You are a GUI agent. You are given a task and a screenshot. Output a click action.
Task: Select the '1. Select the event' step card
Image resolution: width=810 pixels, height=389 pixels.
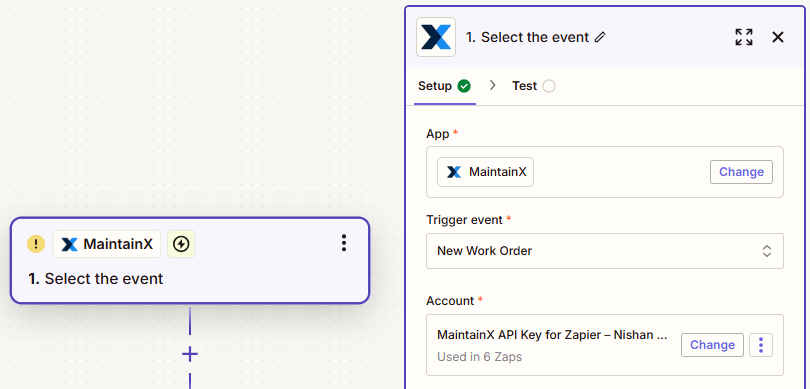point(190,260)
